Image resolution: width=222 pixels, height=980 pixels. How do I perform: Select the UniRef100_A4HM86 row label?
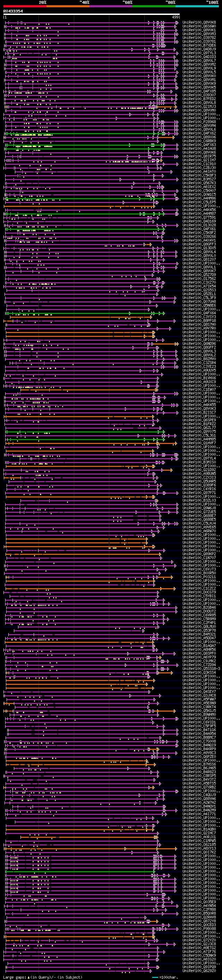tap(199, 198)
